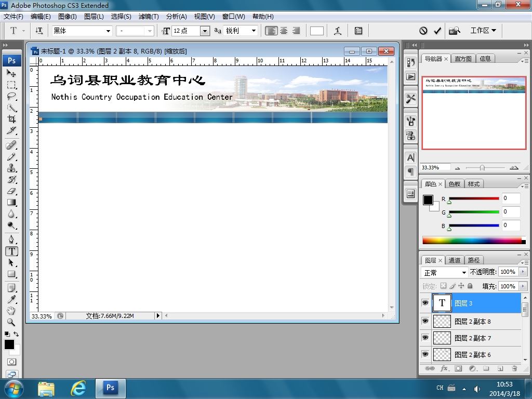Select the Zoom magnifier tool

pyautogui.click(x=11, y=322)
